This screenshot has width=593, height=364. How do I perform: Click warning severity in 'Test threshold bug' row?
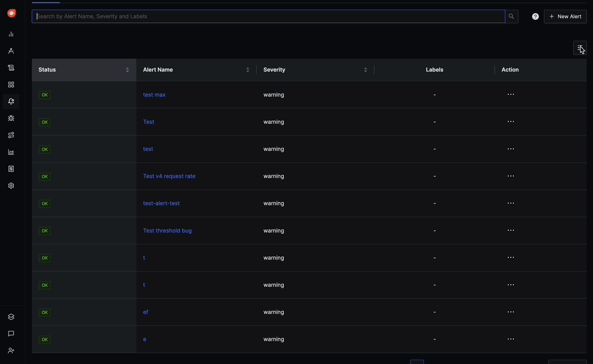[x=274, y=230]
